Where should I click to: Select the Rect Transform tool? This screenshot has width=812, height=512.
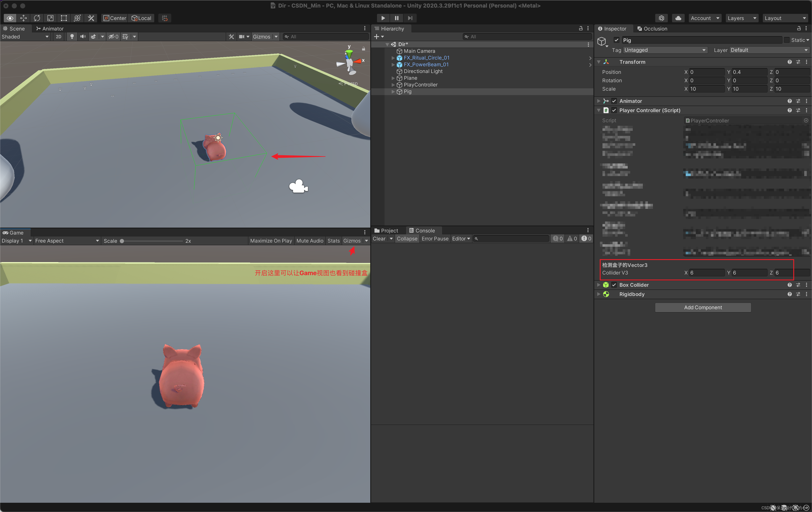point(64,18)
